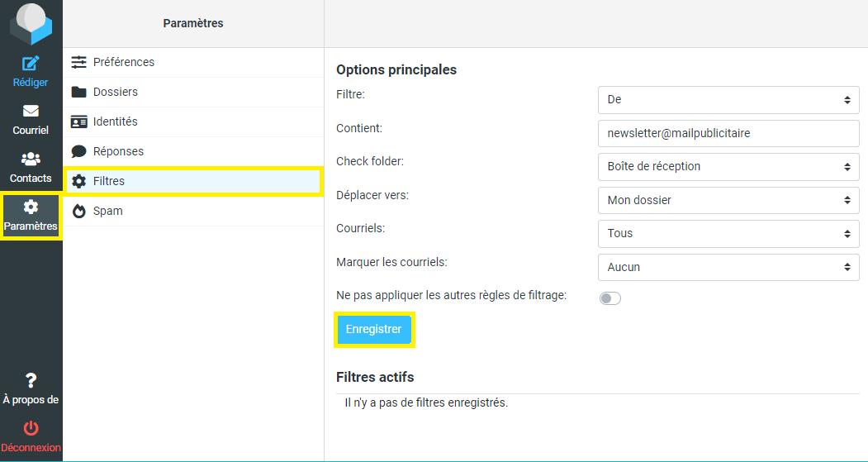Screen dimensions: 868x462
Task: Click the 'Check folder:' label
Action: click(x=370, y=161)
